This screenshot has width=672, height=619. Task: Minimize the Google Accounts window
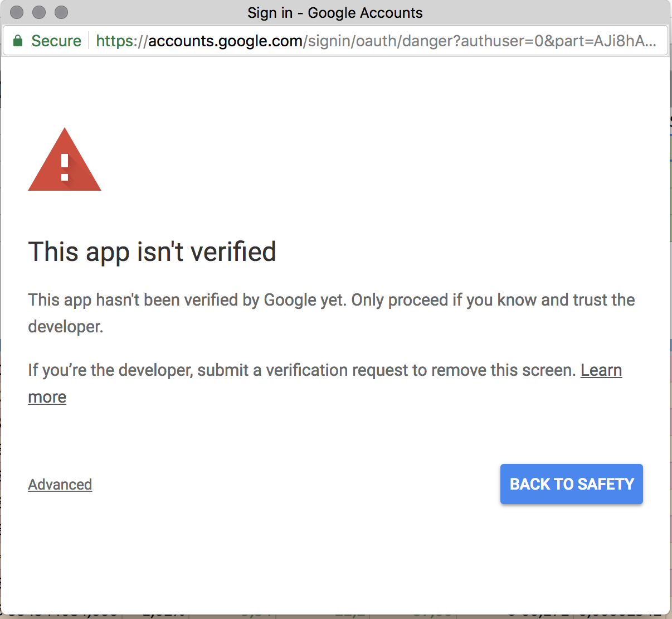[x=39, y=12]
